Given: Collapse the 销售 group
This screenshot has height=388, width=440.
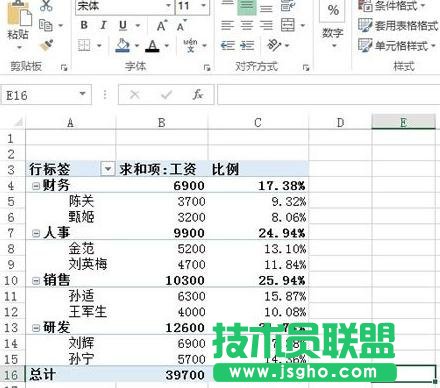Looking at the screenshot, I should 36,280.
